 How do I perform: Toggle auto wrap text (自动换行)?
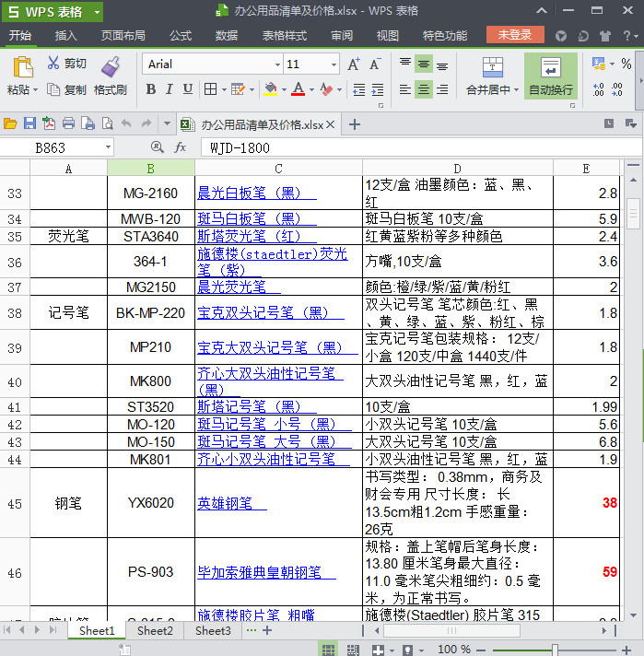(551, 76)
